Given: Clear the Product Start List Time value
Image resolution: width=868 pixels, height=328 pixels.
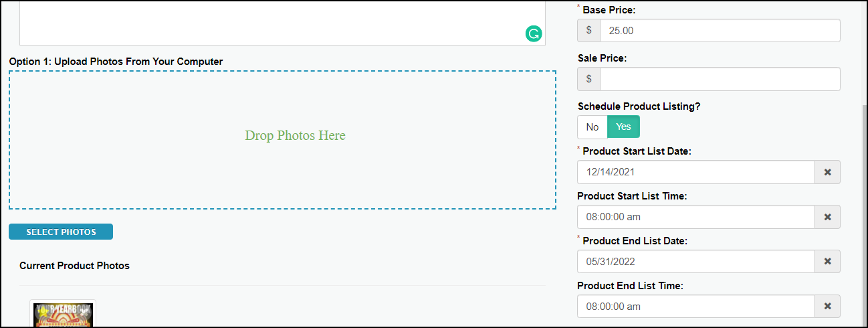Looking at the screenshot, I should pos(827,217).
